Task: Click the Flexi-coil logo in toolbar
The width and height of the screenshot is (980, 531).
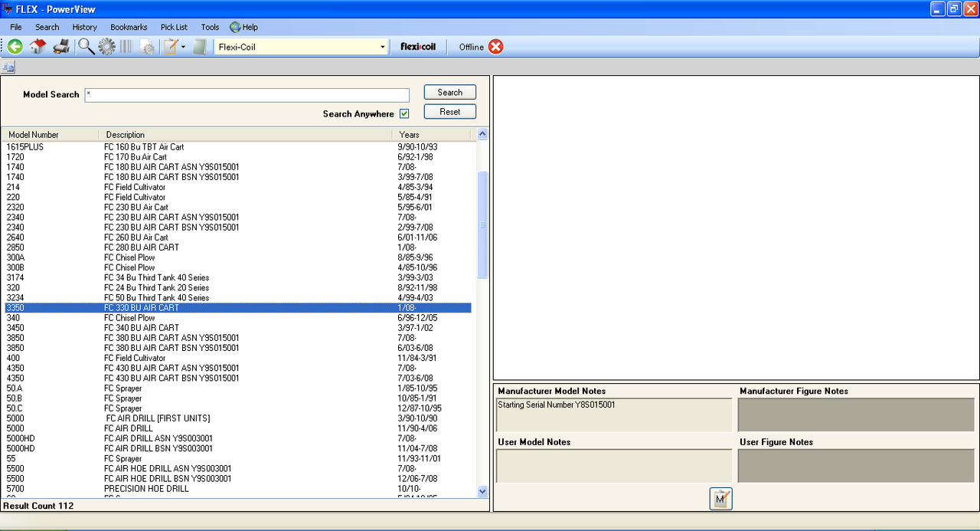Action: 418,47
